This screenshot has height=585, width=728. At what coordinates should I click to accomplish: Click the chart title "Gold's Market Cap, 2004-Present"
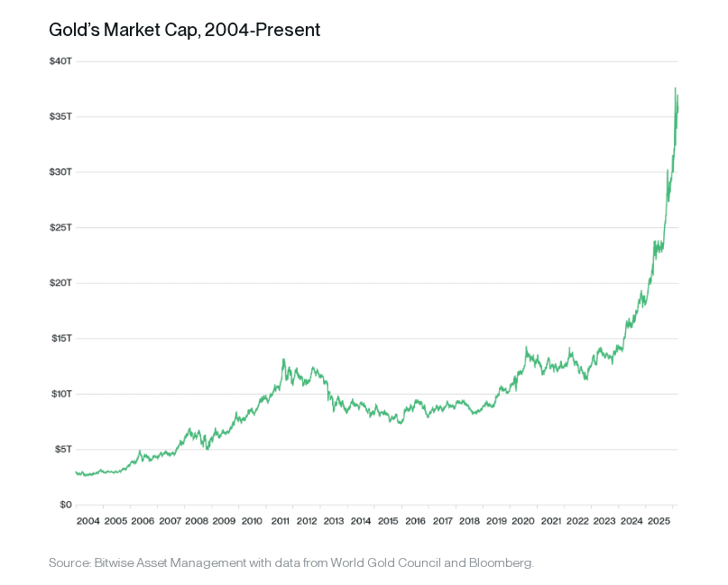[185, 31]
